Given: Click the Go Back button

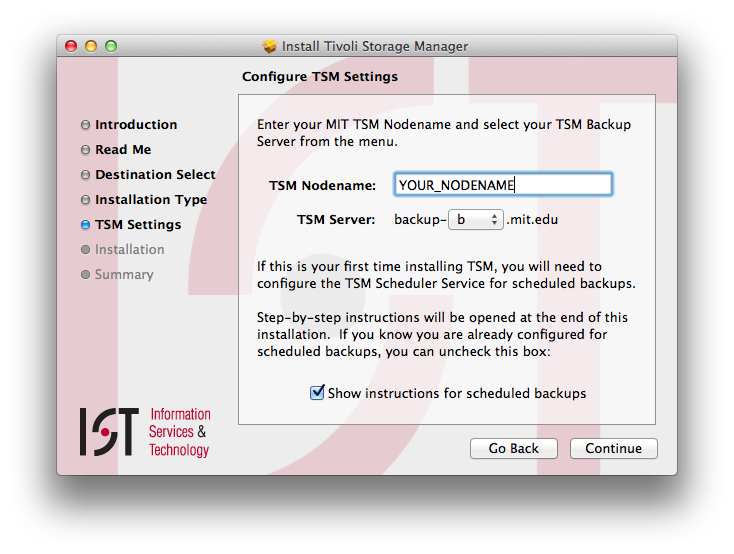Looking at the screenshot, I should (x=514, y=449).
